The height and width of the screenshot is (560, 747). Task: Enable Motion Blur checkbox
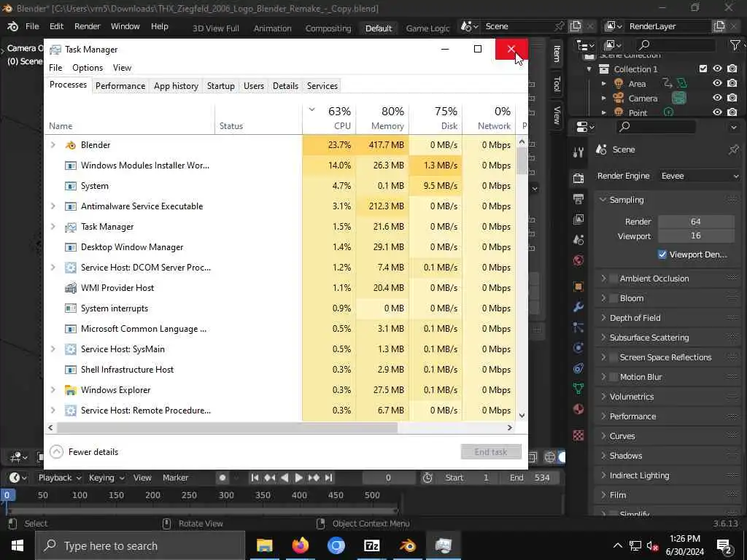(x=614, y=377)
